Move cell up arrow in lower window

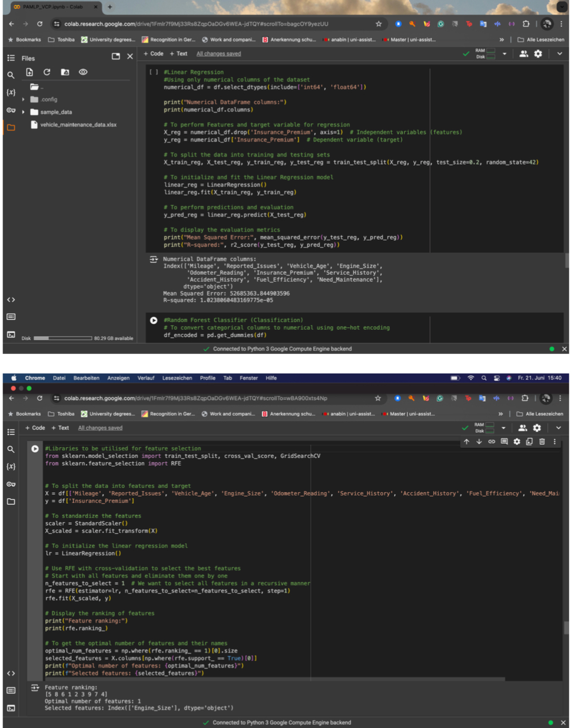[x=467, y=442]
